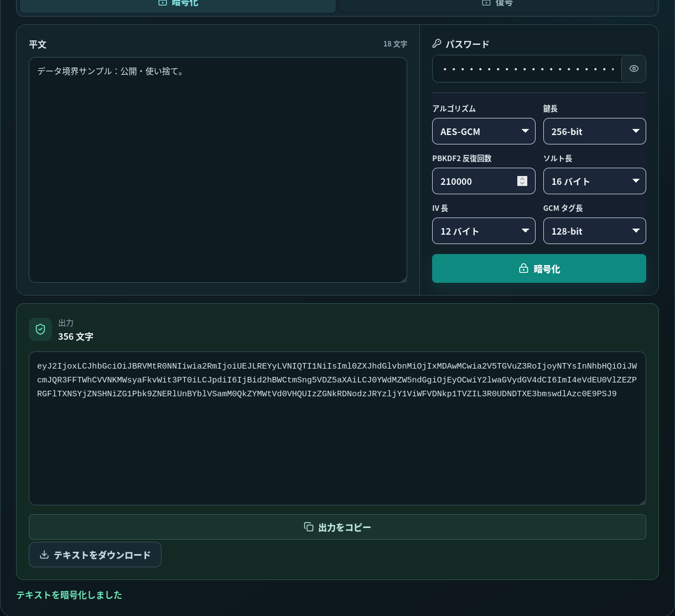The image size is (675, 616).
Task: Select the 暗号化 tab at top
Action: click(178, 4)
